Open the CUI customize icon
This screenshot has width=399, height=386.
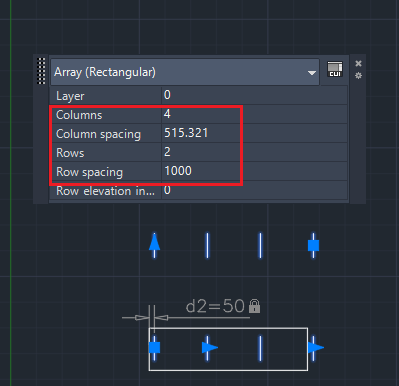(335, 69)
